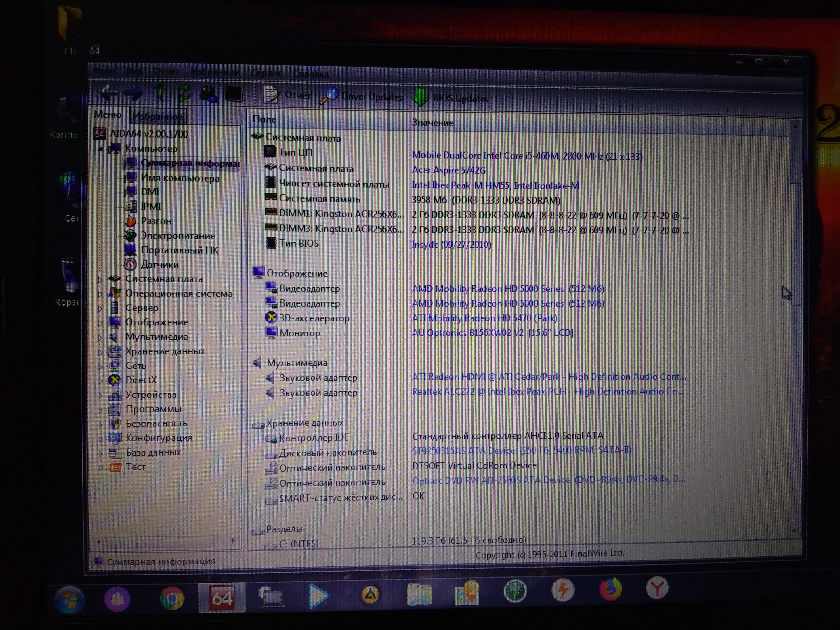Image resolution: width=840 pixels, height=630 pixels.
Task: Click the Back navigation arrow
Action: pyautogui.click(x=109, y=92)
